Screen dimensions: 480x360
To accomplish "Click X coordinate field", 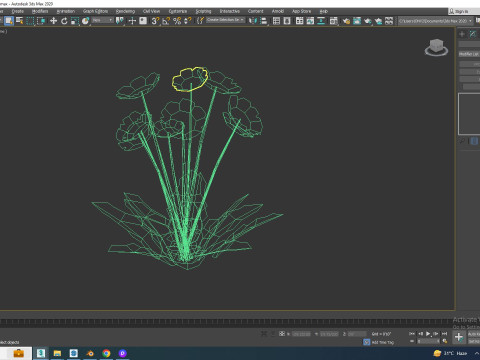I will tap(301, 334).
